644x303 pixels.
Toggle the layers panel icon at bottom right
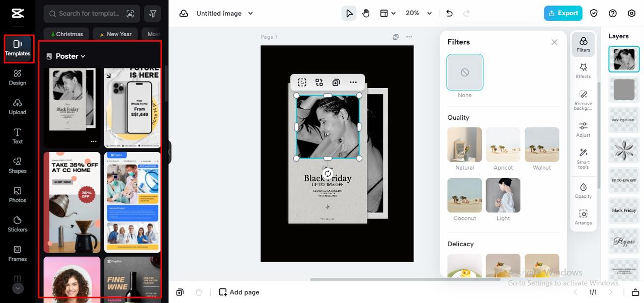(x=635, y=292)
